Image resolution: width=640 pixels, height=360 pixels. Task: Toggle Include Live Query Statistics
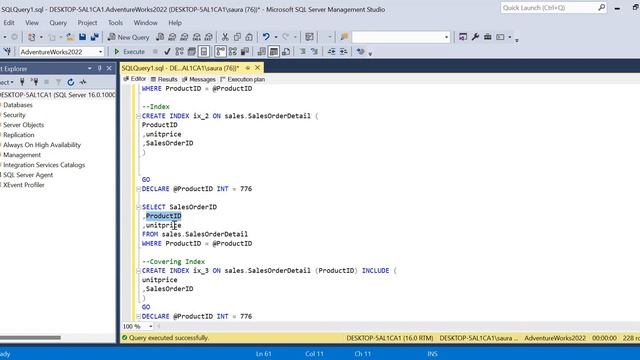(x=233, y=52)
